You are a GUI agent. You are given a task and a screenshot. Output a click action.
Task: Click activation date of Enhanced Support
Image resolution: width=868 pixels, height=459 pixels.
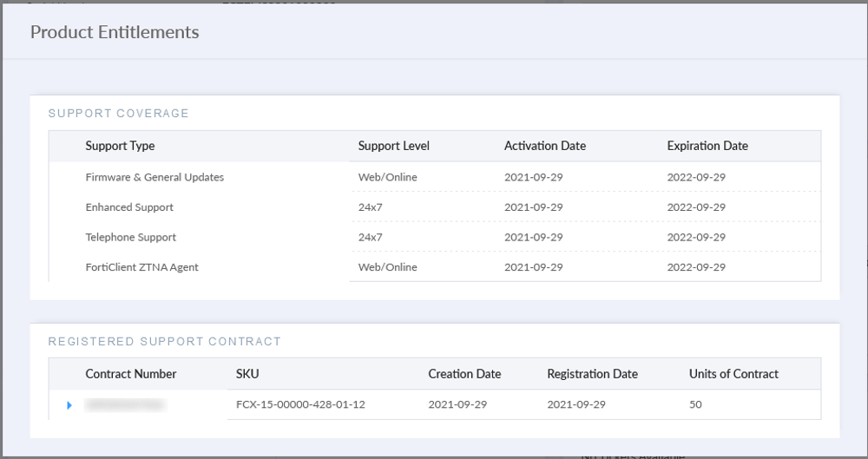tap(534, 207)
